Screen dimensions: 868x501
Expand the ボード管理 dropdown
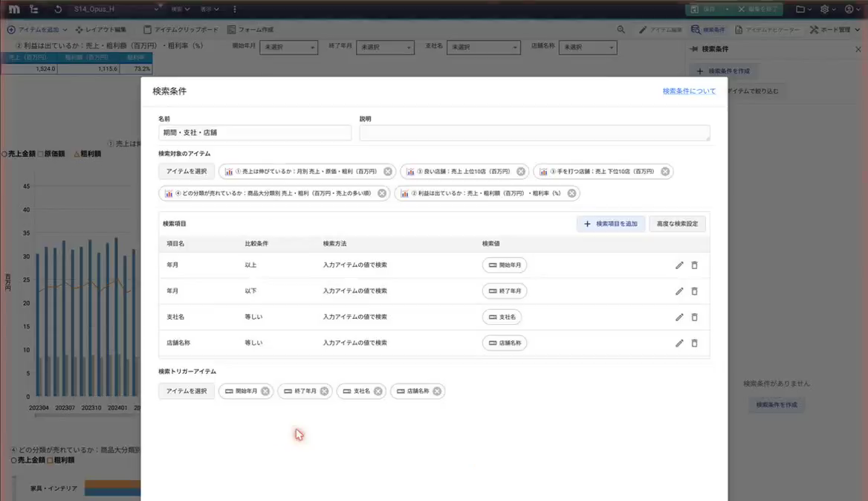[x=835, y=30]
